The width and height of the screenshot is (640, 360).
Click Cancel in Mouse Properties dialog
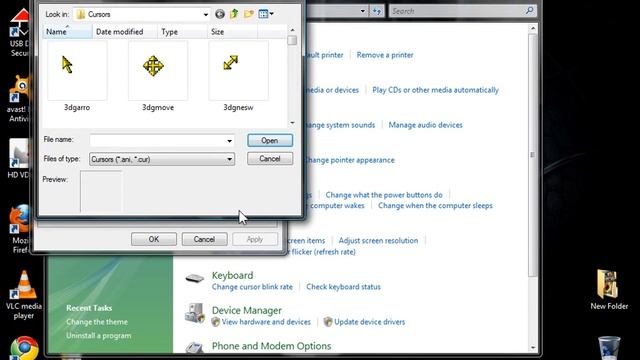pyautogui.click(x=204, y=239)
